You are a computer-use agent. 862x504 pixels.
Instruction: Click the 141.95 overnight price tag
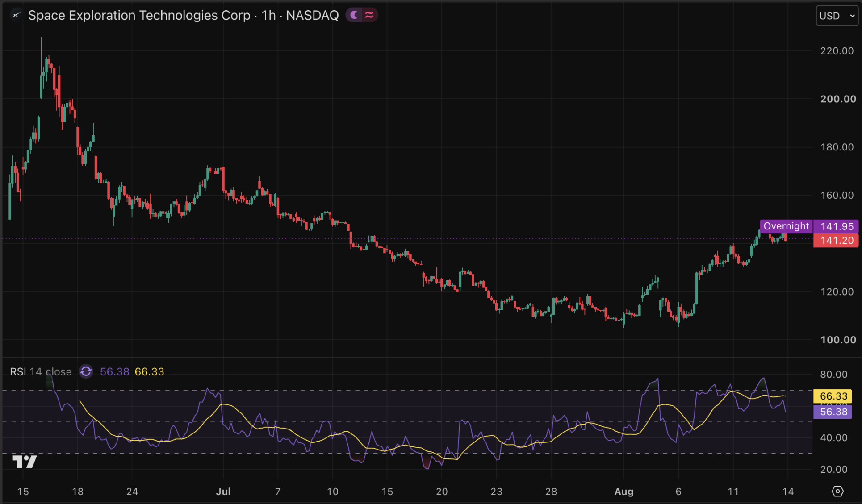(837, 226)
